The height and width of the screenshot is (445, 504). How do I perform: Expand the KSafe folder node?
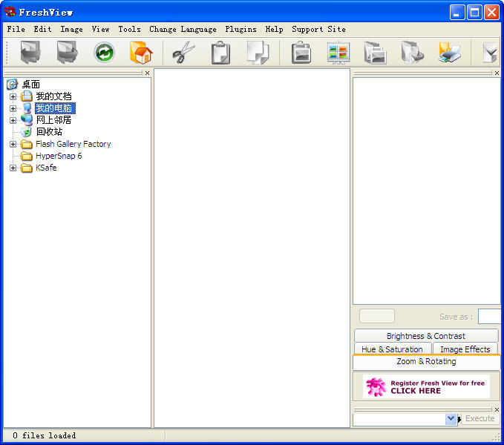pyautogui.click(x=13, y=168)
